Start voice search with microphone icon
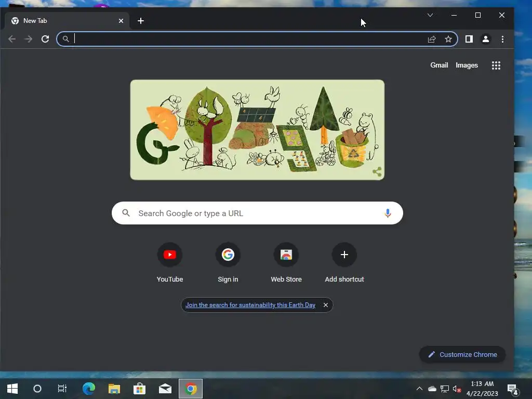The height and width of the screenshot is (399, 532). 388,213
